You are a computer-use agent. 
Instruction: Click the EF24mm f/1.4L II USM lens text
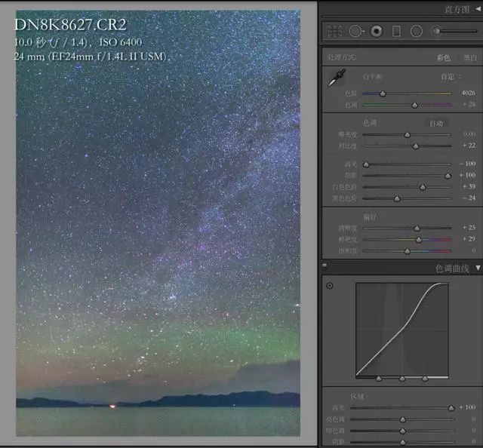(109, 57)
